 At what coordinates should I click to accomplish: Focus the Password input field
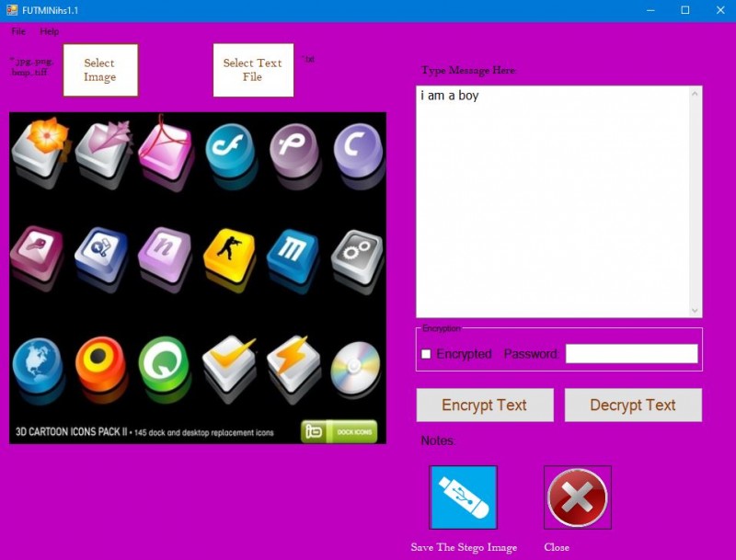[x=632, y=354]
